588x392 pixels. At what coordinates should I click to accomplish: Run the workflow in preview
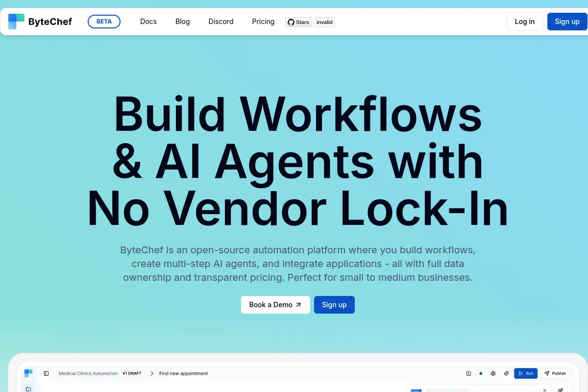pos(526,373)
